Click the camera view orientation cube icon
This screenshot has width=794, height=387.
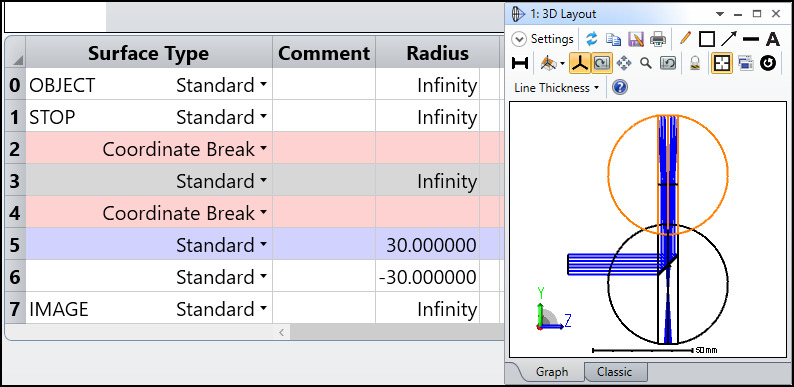[x=547, y=63]
